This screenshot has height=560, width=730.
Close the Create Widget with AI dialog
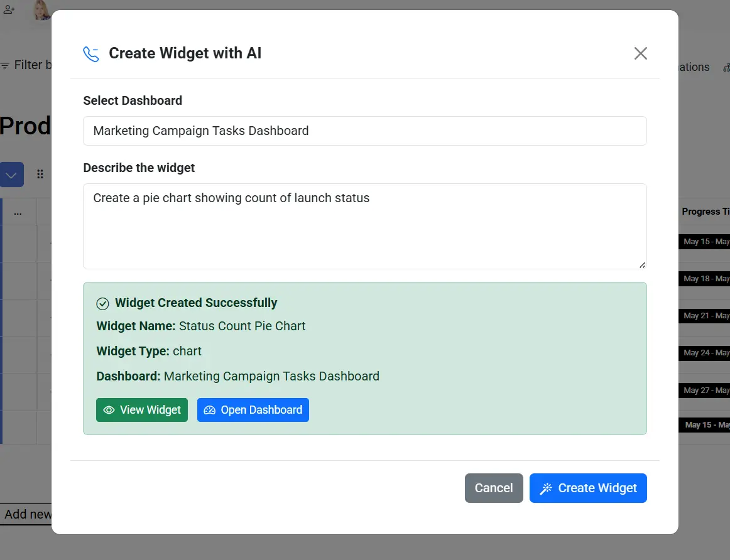click(641, 53)
